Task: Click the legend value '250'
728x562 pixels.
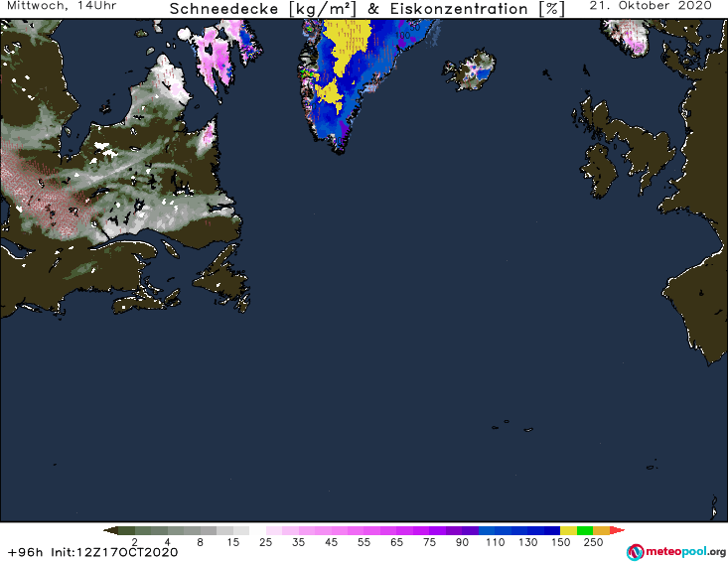Action: (x=593, y=542)
